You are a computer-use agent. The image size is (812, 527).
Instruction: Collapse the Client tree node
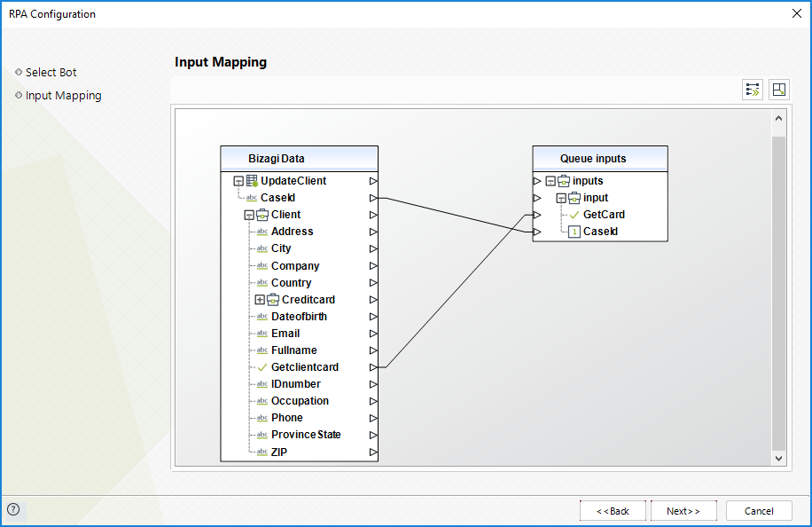[x=249, y=215]
